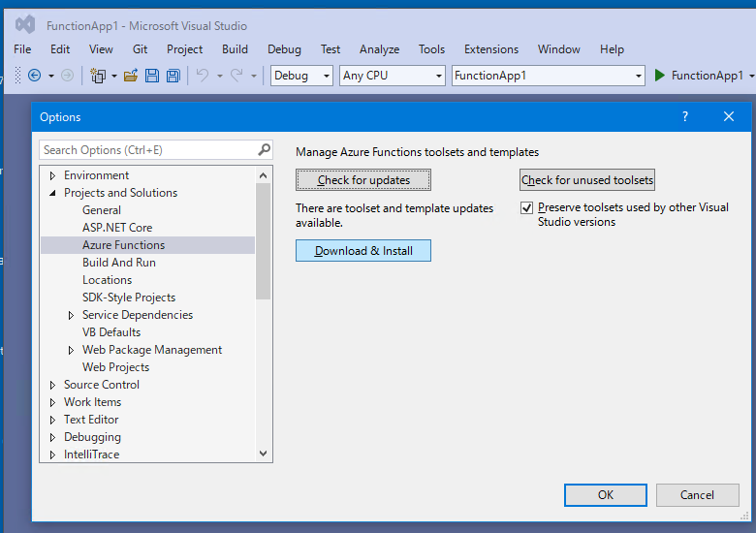Close the Options dialog with X
756x533 pixels.
[729, 116]
